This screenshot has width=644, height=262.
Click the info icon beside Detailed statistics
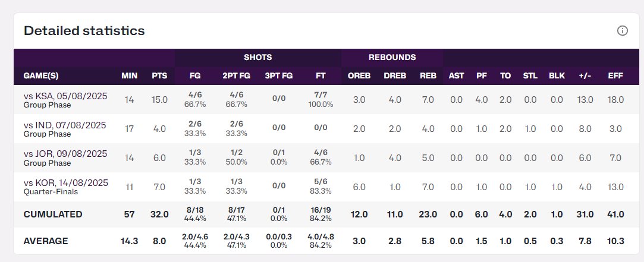623,30
